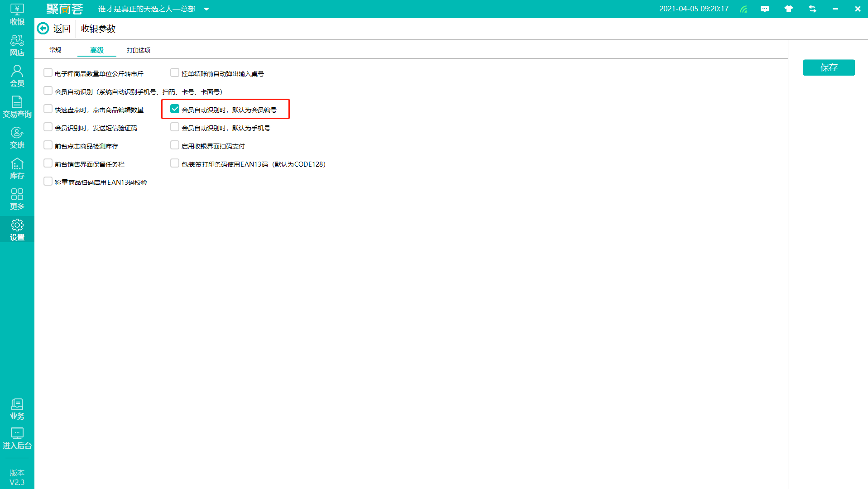Click the back arrow icon next to 返回
The height and width of the screenshot is (489, 868).
click(x=43, y=29)
